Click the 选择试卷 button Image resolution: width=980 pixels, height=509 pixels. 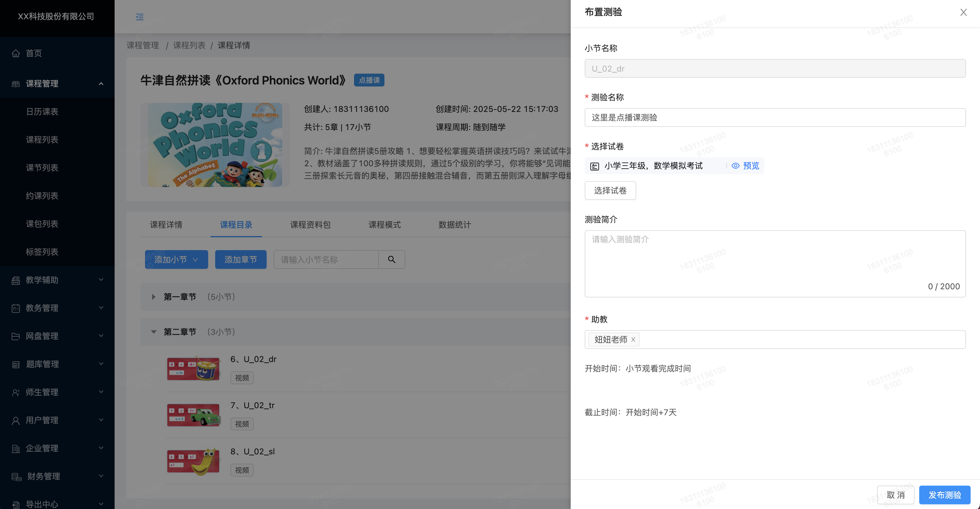610,191
